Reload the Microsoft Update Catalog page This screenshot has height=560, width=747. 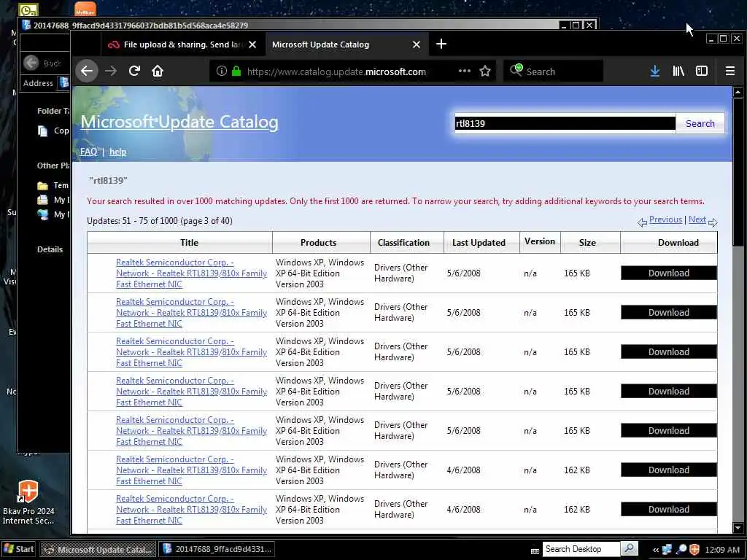point(134,71)
